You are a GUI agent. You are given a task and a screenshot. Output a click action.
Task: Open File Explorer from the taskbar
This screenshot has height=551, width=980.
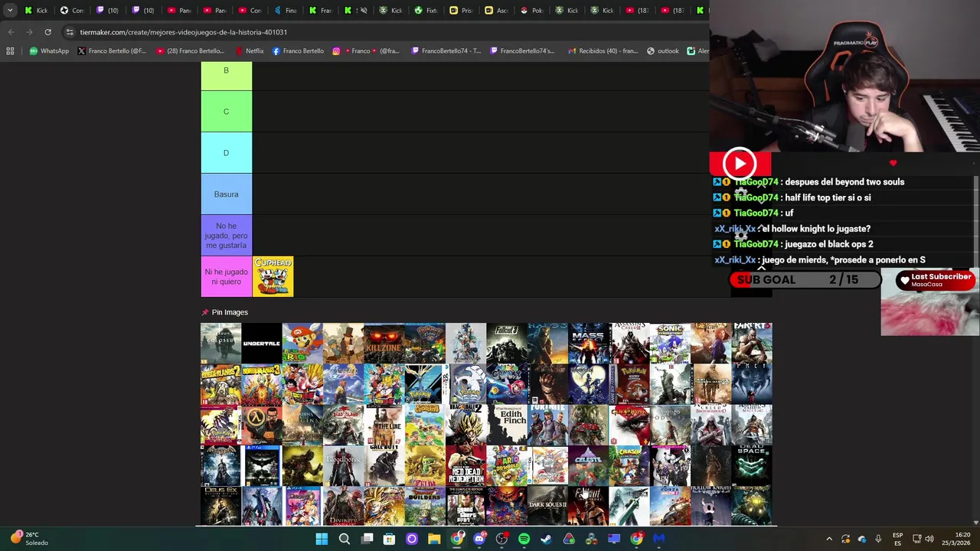(434, 539)
